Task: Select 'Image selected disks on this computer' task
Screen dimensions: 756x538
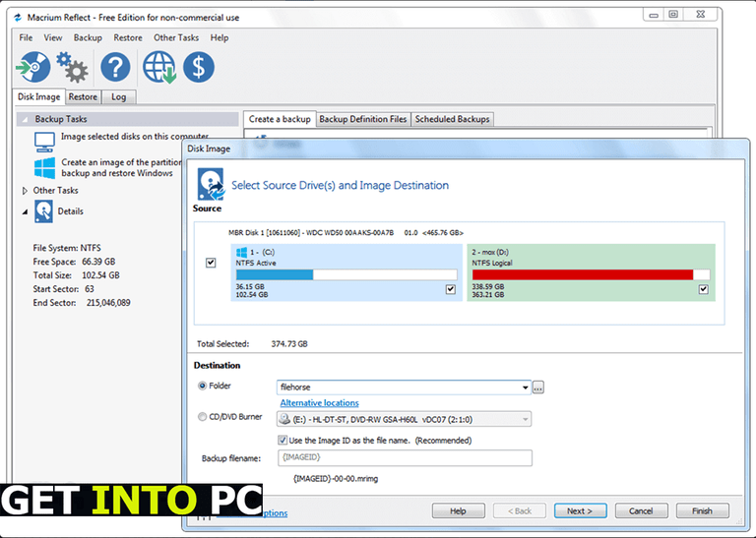Action: coord(135,137)
